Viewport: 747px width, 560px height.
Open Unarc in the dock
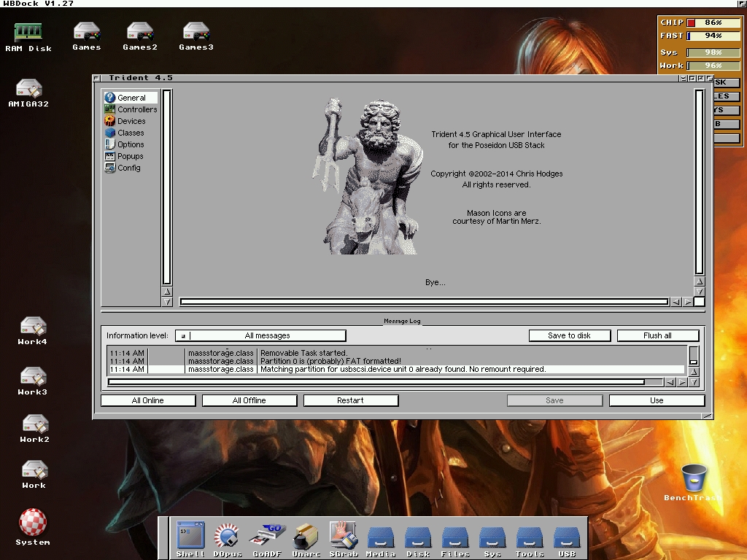pyautogui.click(x=306, y=539)
